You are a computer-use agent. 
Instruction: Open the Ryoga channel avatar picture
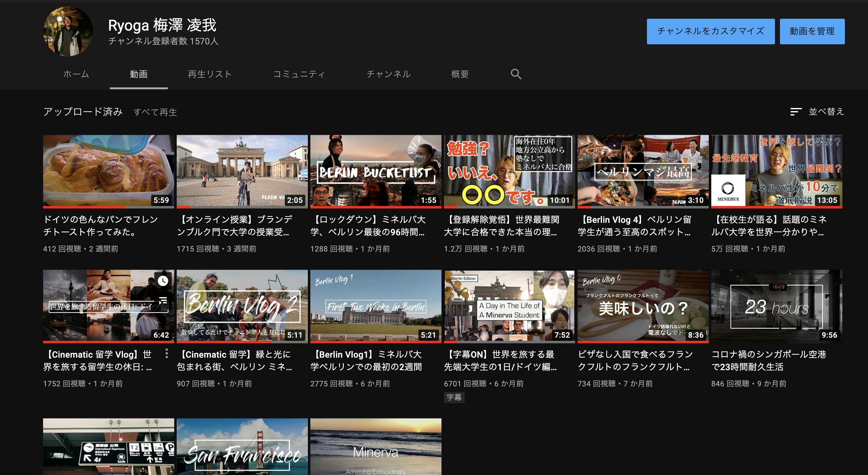tap(68, 31)
